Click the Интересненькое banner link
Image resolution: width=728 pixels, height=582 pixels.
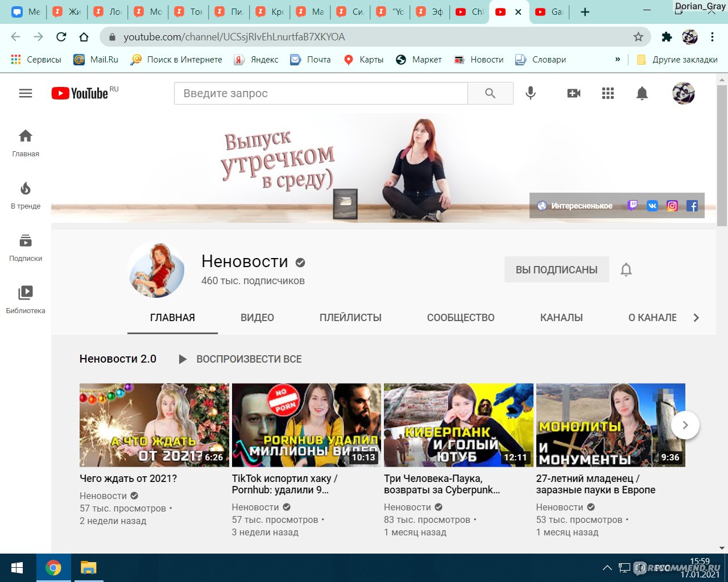tap(575, 206)
